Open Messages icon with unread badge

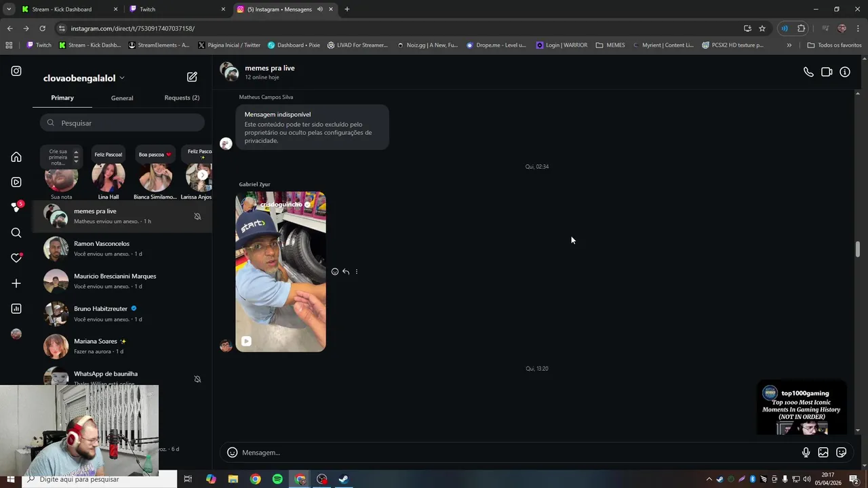tap(16, 207)
